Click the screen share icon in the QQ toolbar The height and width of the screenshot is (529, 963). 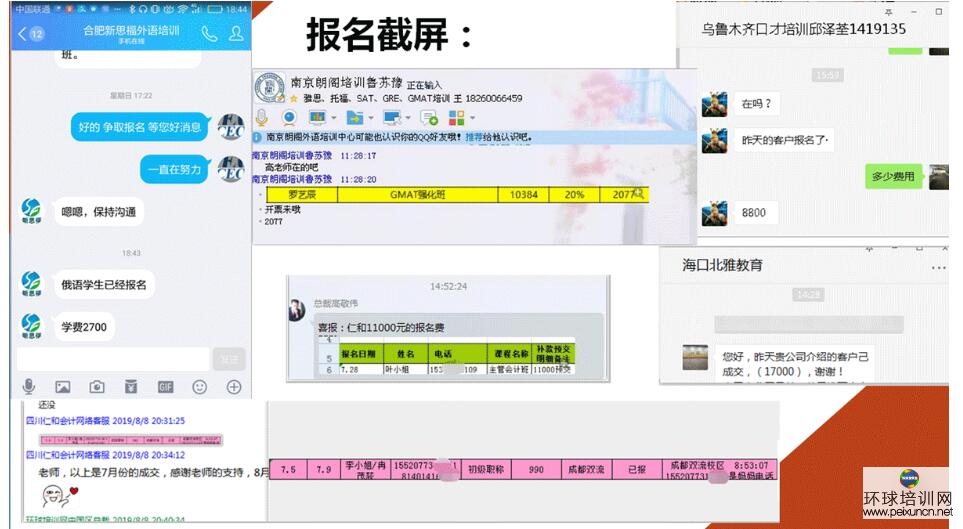coord(318,117)
